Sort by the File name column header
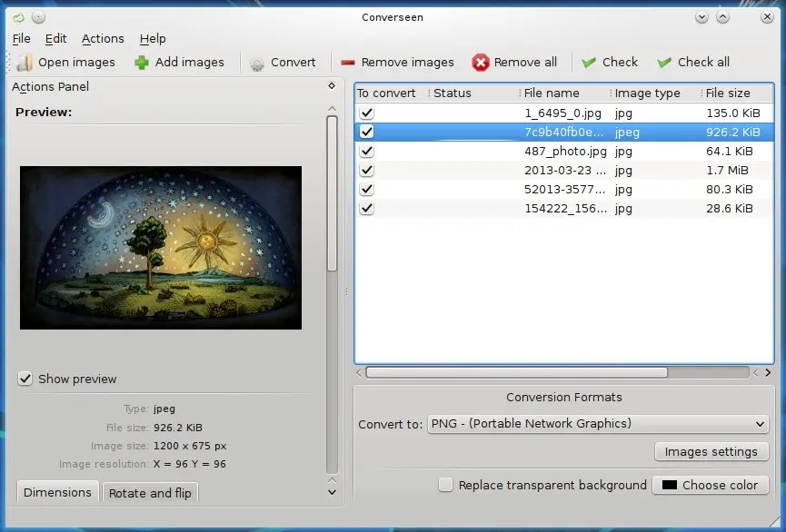Viewport: 786px width, 532px height. coord(564,94)
